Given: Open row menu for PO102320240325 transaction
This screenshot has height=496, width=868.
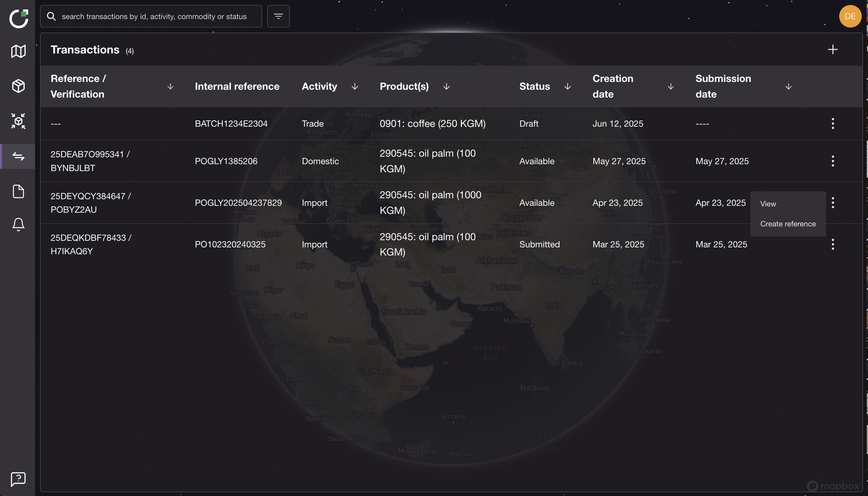Looking at the screenshot, I should click(x=833, y=244).
